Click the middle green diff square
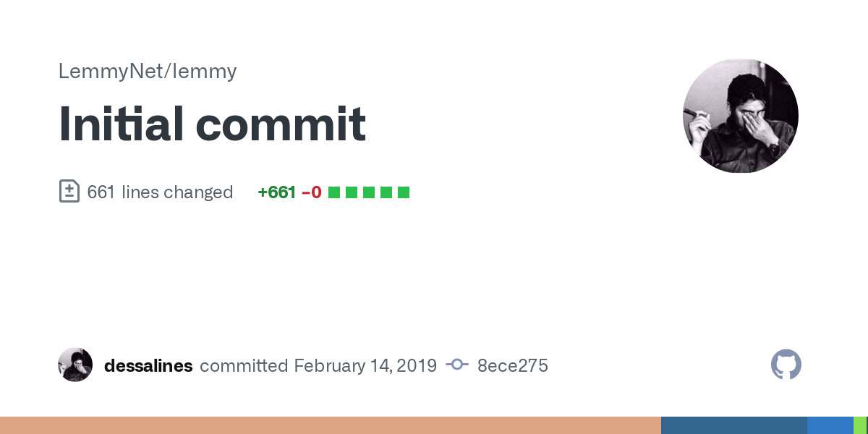Image resolution: width=868 pixels, height=434 pixels. [x=369, y=192]
